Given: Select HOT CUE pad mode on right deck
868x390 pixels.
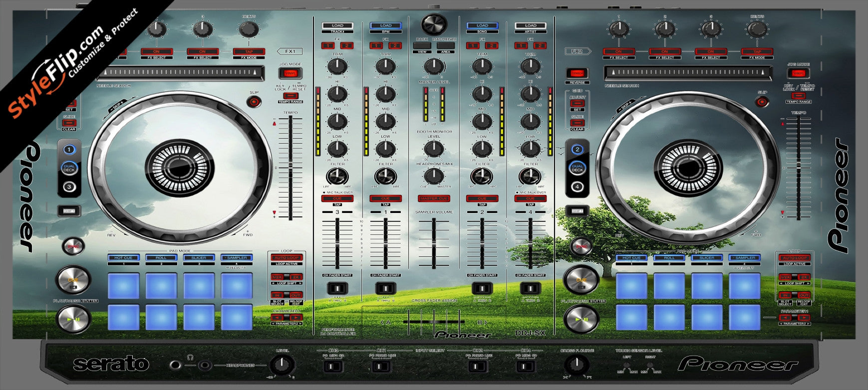Looking at the screenshot, I should [631, 258].
